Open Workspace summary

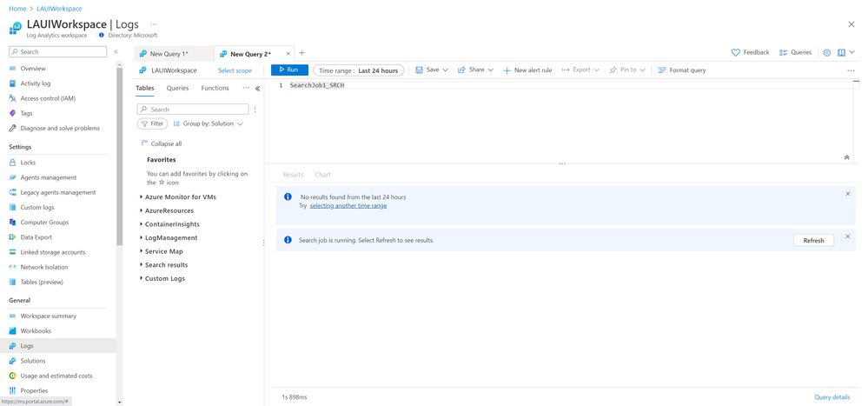[x=48, y=316]
